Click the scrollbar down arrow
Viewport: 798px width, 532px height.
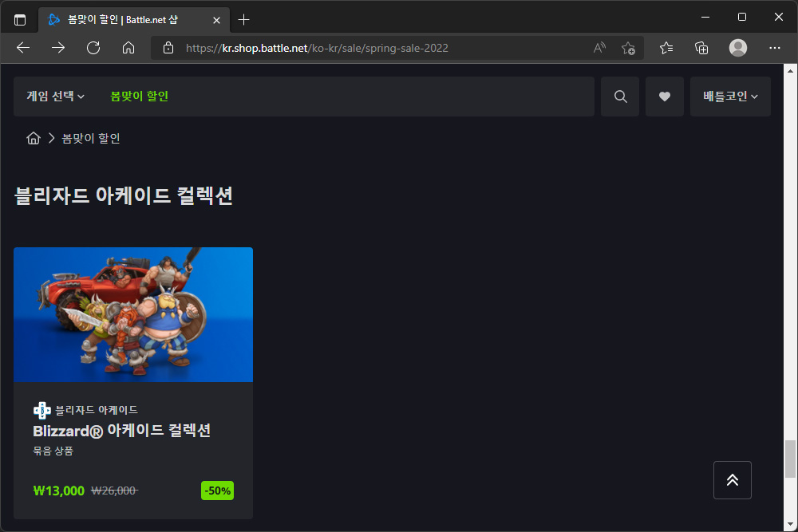[x=790, y=524]
